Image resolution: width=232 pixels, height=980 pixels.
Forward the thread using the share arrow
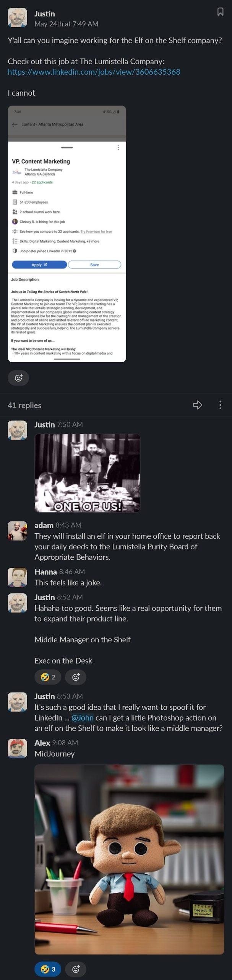[197, 405]
